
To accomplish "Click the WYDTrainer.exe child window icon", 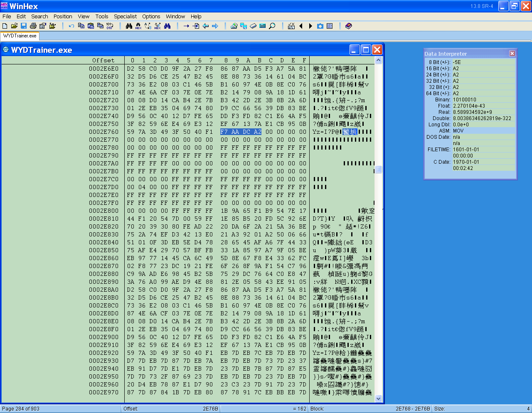I will 6,50.
